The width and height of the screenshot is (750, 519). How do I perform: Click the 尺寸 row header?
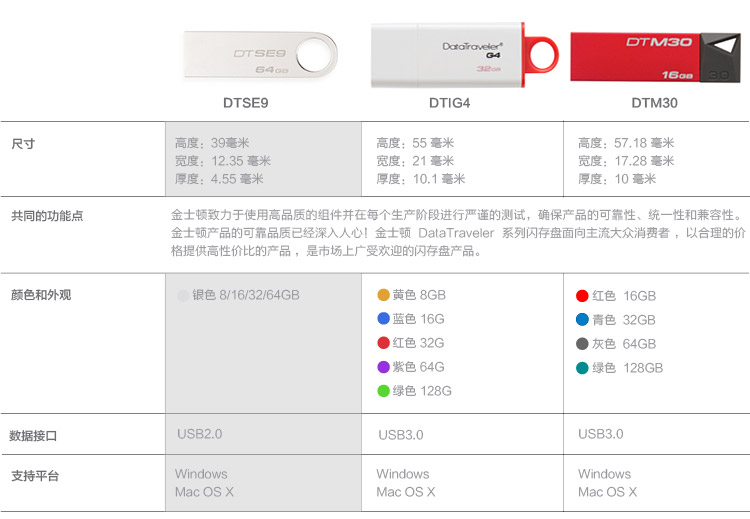pyautogui.click(x=23, y=144)
